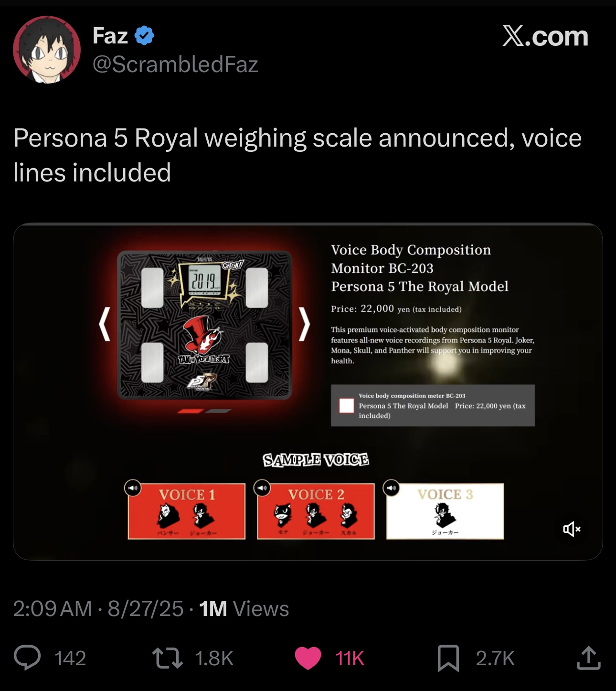
Task: Bookmark this post
Action: (448, 658)
